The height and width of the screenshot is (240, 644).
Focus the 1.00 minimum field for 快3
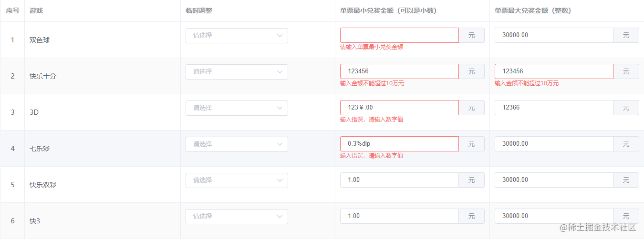click(x=399, y=217)
